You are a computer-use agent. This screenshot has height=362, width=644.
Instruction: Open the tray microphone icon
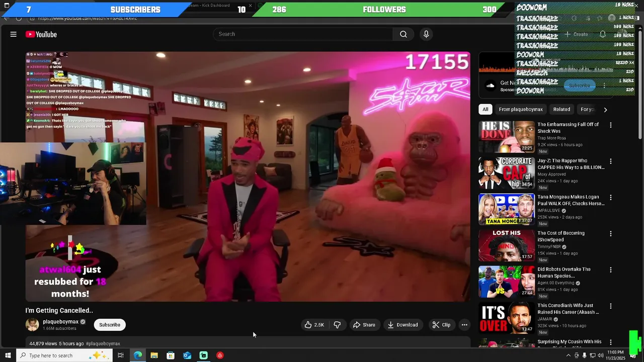584,355
